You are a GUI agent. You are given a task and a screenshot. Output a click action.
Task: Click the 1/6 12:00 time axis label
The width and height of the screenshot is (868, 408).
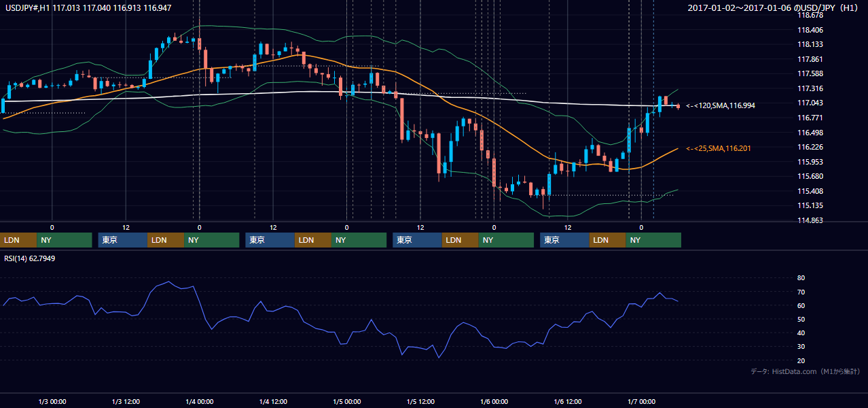coord(568,401)
